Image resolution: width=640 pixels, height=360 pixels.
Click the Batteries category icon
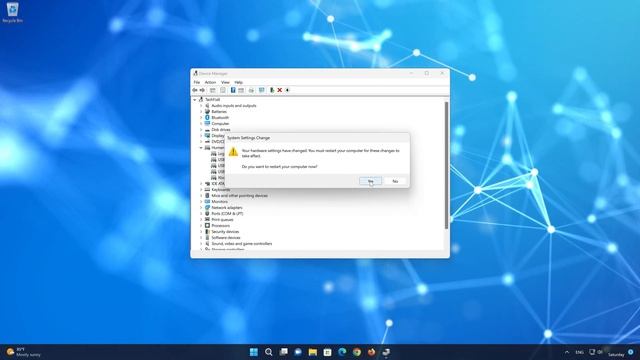click(x=207, y=111)
